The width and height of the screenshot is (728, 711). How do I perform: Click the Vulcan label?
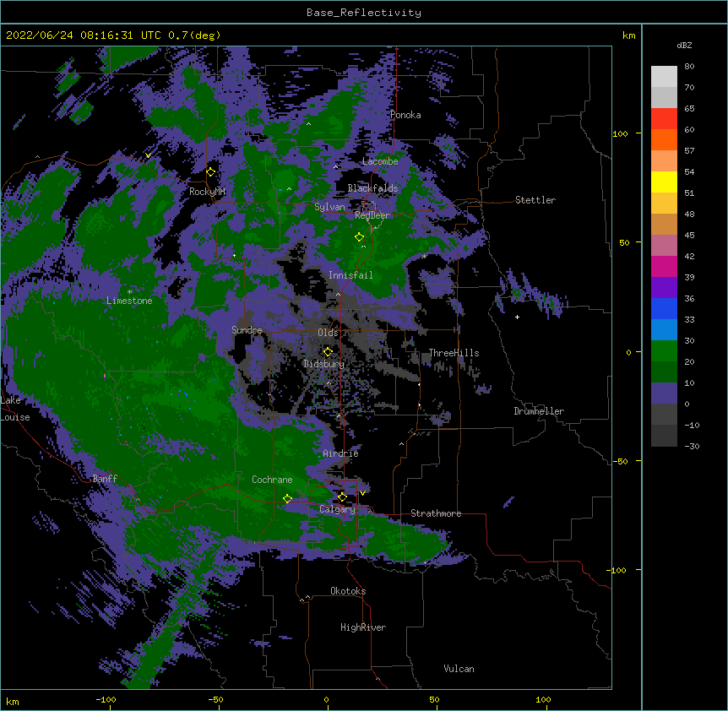[x=459, y=669]
